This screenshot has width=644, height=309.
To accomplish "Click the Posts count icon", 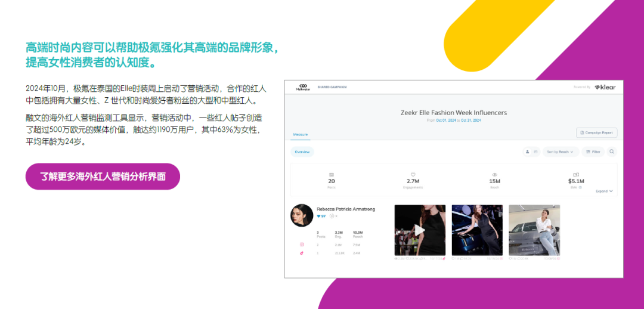I will pos(332,175).
